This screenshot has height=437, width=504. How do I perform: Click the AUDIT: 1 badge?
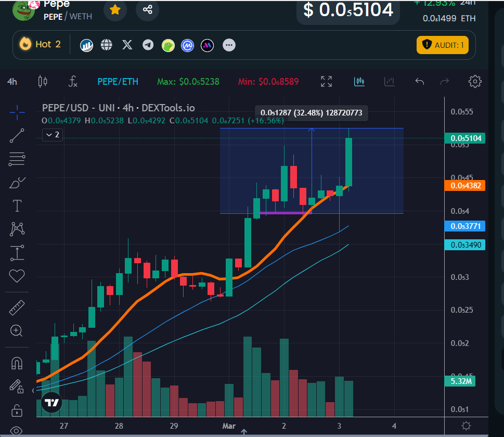point(443,45)
